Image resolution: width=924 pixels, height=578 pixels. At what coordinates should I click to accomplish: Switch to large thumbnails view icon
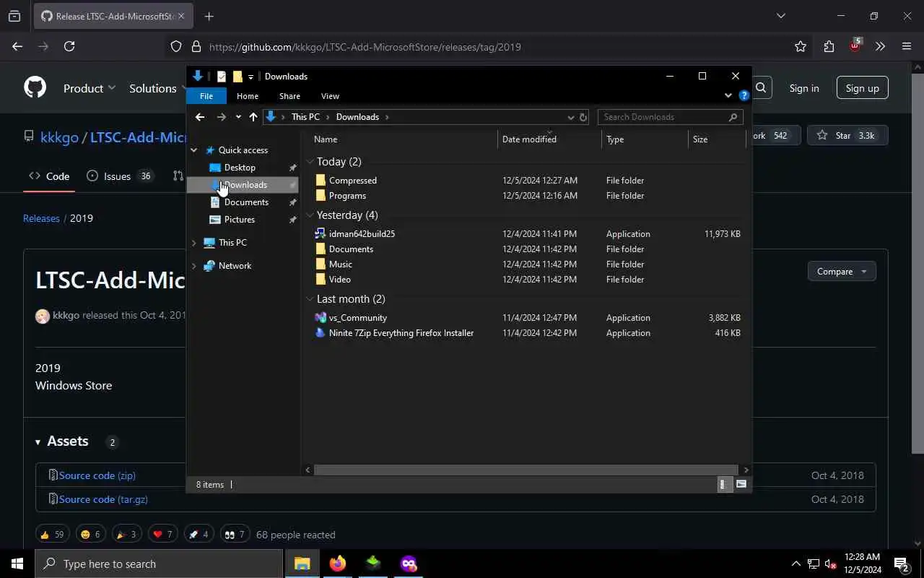(741, 485)
